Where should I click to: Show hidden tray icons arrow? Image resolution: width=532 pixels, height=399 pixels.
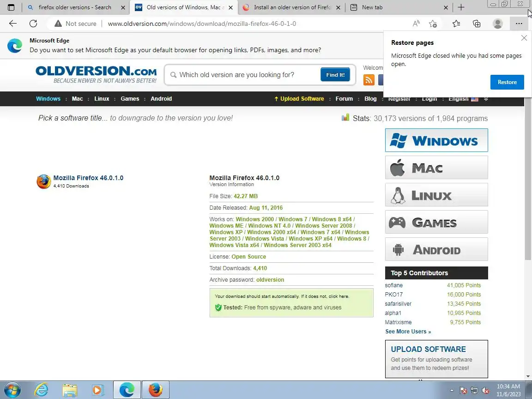[452, 391]
